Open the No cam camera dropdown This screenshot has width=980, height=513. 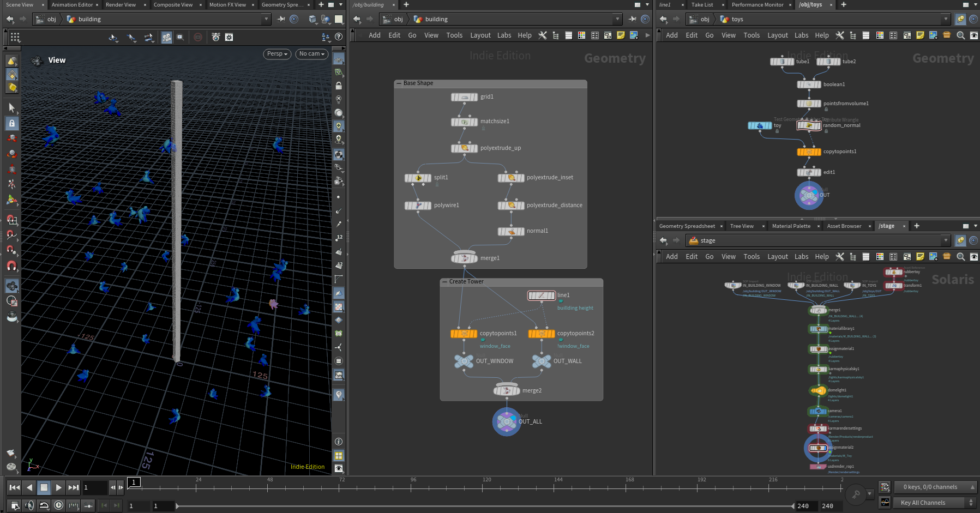311,54
